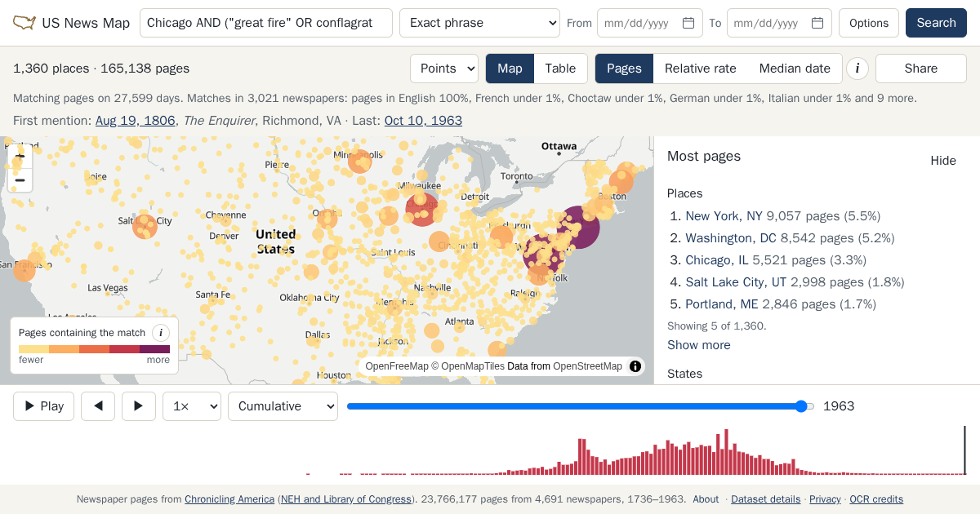Open last mention Oct 10, 1963 link
Screen dimensions: 980x514
click(423, 121)
